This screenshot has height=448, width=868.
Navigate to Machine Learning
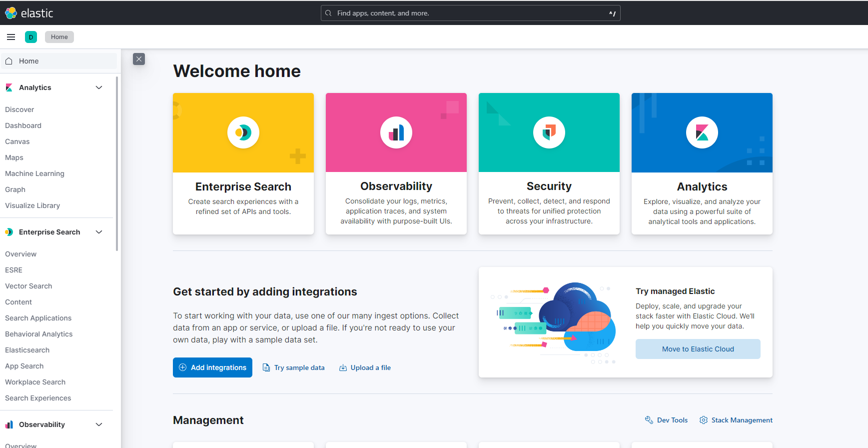(x=34, y=173)
